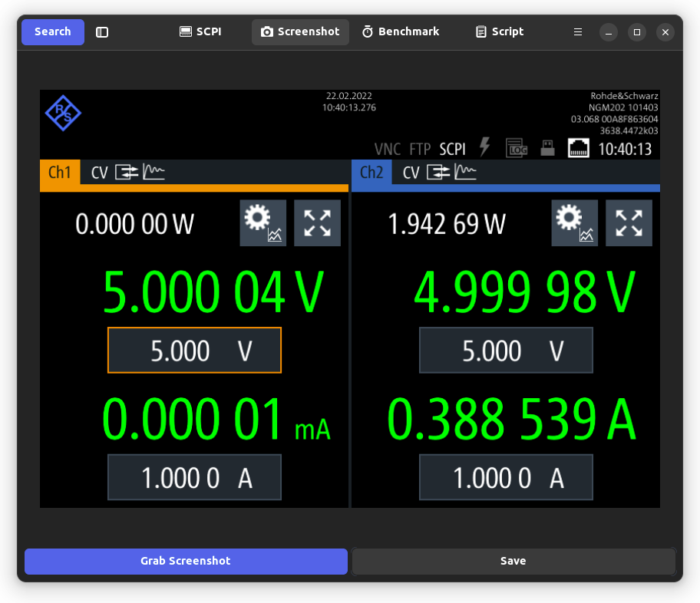Select the Ch2 1.000 0 A current field
Viewport: 700px width, 603px height.
coord(506,477)
